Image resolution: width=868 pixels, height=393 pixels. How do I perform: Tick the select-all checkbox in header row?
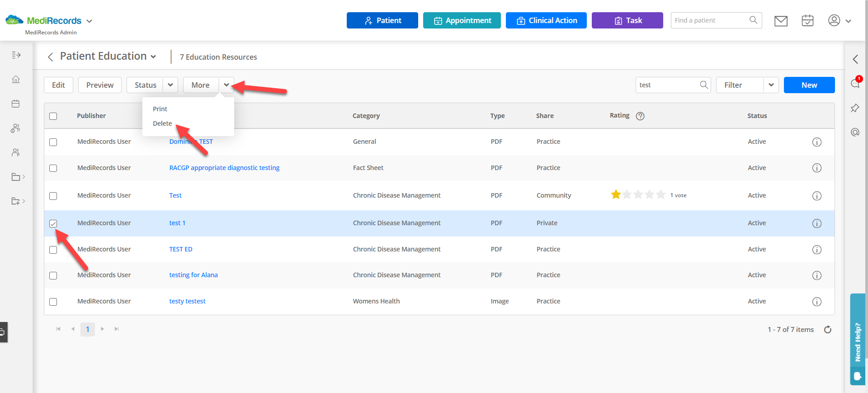tap(53, 116)
